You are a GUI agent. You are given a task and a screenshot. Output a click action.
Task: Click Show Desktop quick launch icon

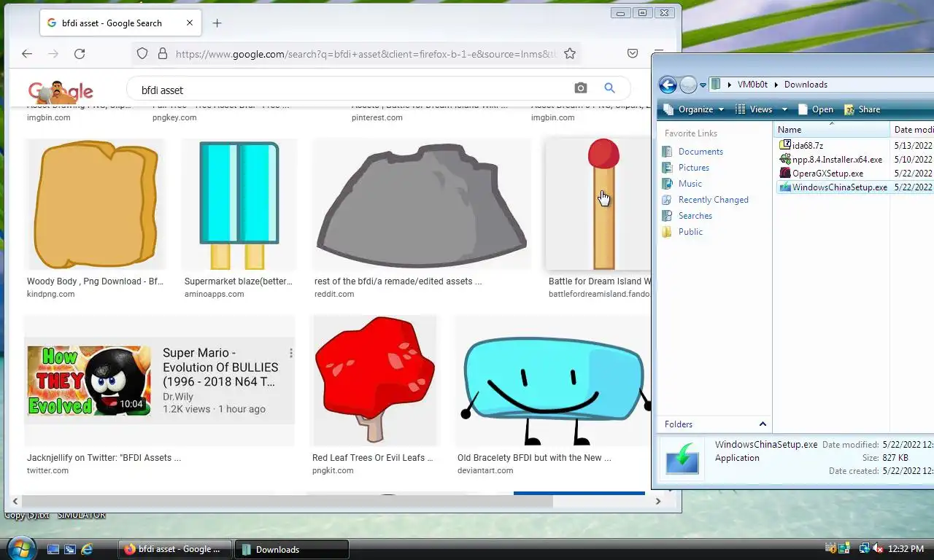[53, 549]
